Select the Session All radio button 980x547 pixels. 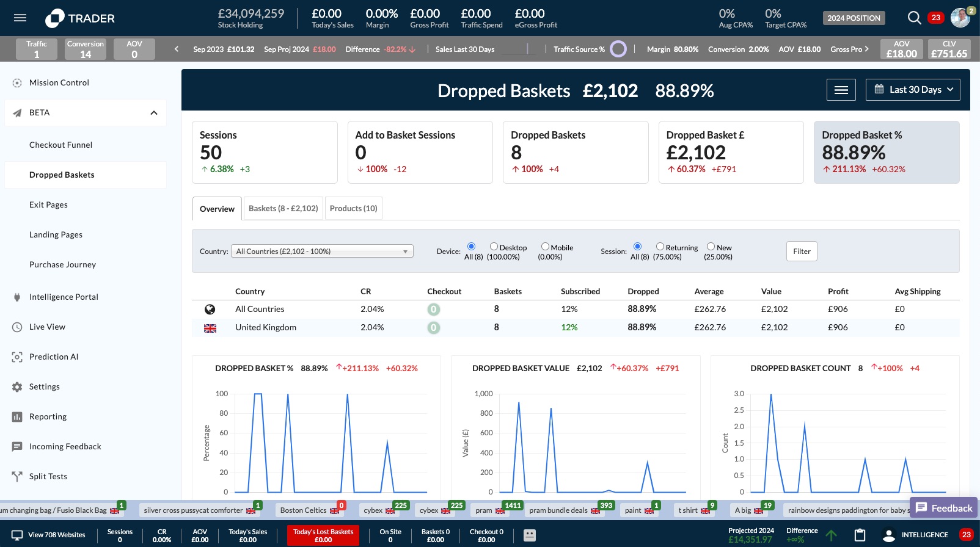coord(637,247)
